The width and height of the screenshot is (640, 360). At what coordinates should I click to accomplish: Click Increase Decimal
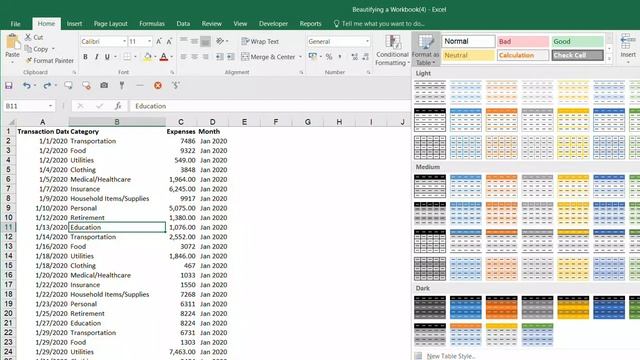pos(354,57)
